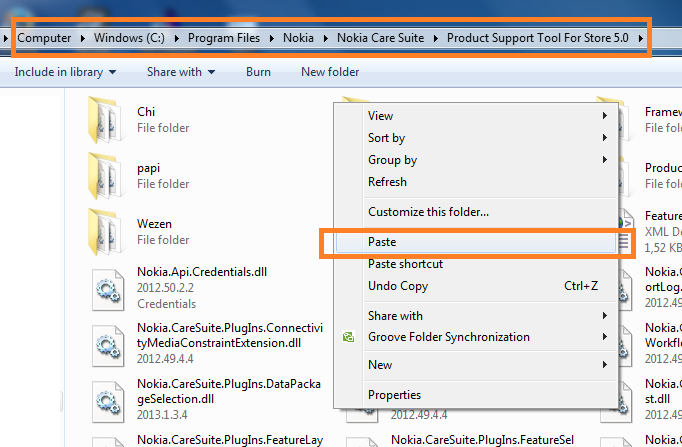This screenshot has width=682, height=447.
Task: Open dropdown arrow after Nokia Care Suite breadcrumb
Action: (435, 38)
